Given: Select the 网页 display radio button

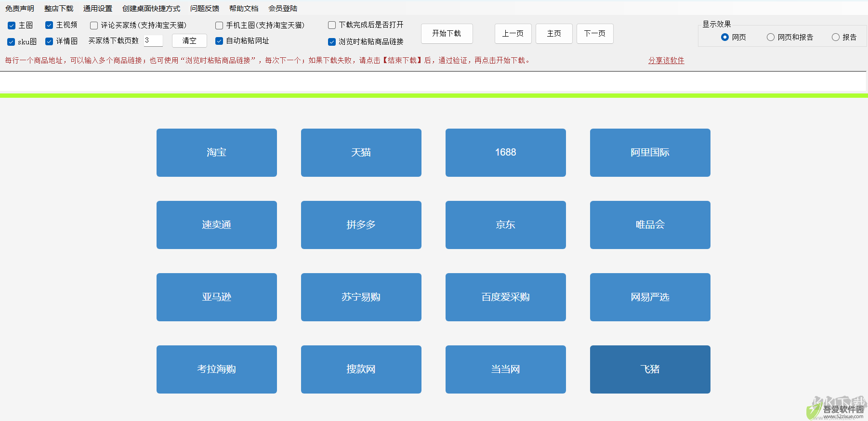Looking at the screenshot, I should click(x=725, y=37).
